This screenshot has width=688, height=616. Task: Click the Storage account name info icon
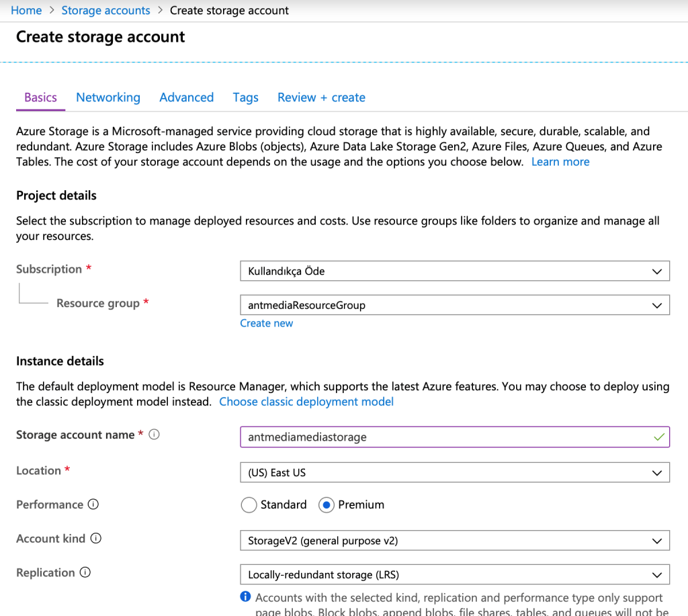click(154, 435)
